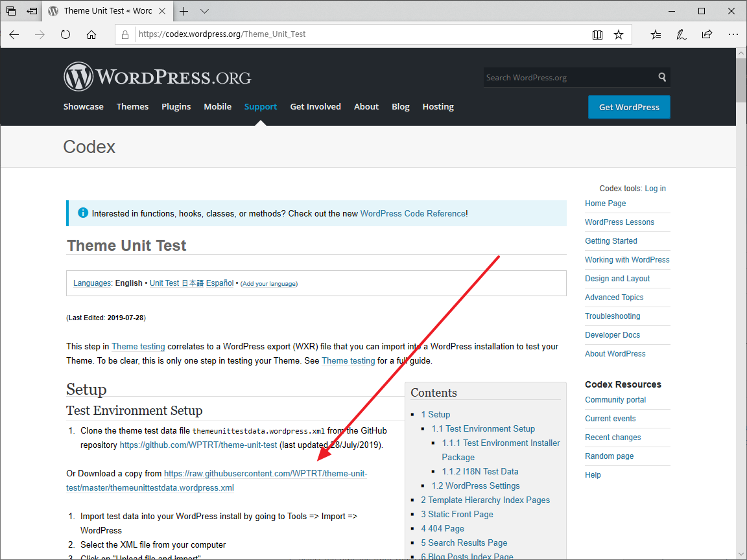Open the Get Involved menu item
This screenshot has width=747, height=560.
pos(315,107)
